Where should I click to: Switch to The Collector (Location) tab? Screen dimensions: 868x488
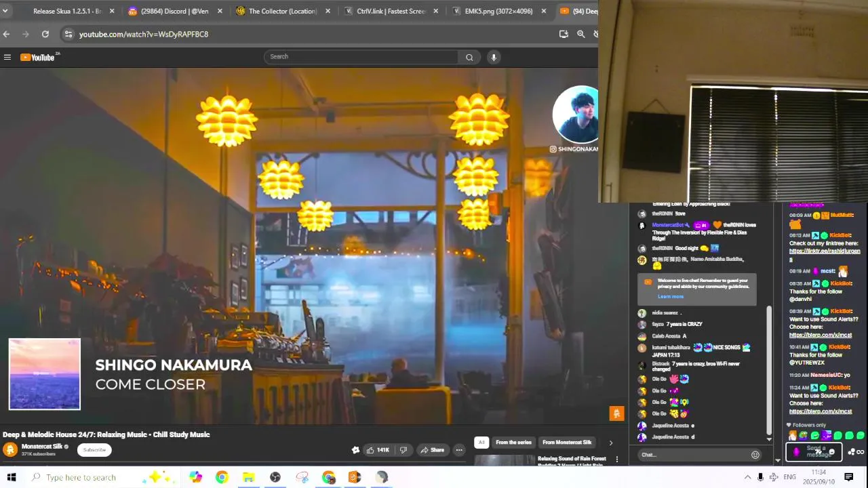click(x=282, y=11)
